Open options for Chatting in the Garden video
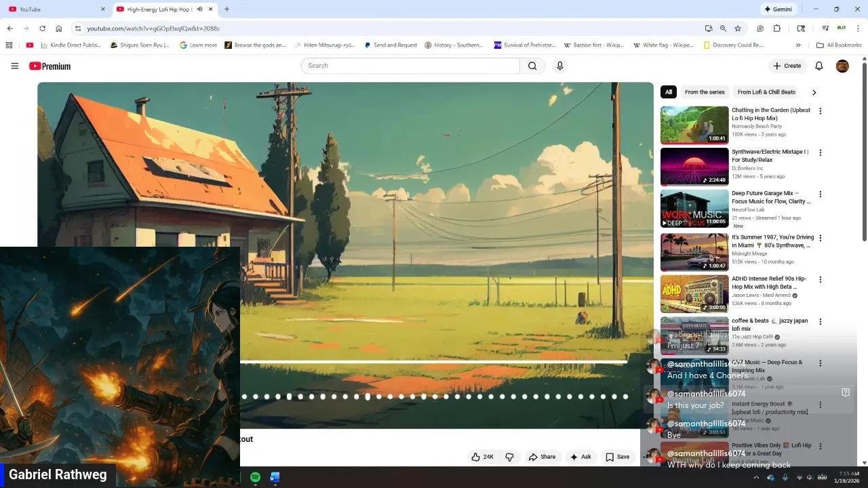 821,110
